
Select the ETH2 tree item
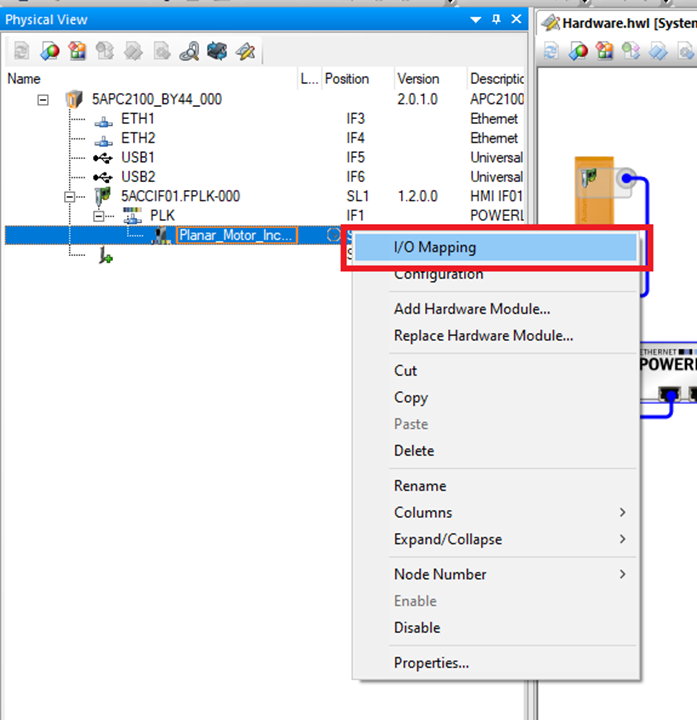pyautogui.click(x=138, y=138)
